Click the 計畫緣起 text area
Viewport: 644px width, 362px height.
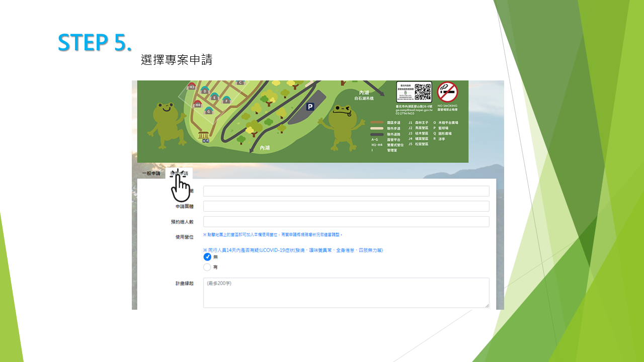[x=346, y=293]
